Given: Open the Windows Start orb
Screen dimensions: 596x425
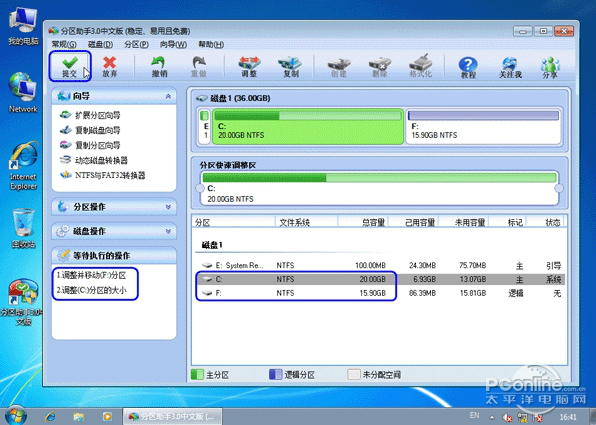Looking at the screenshot, I should click(x=16, y=415).
